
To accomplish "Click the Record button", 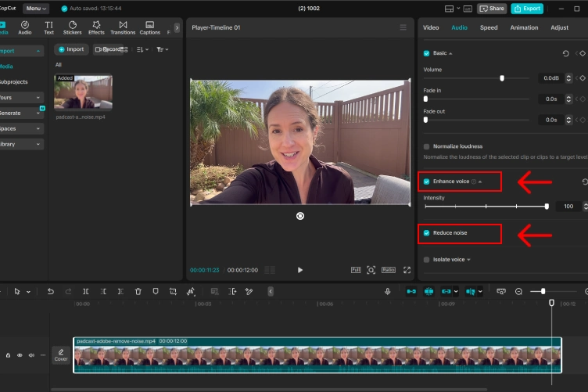I will (x=109, y=49).
